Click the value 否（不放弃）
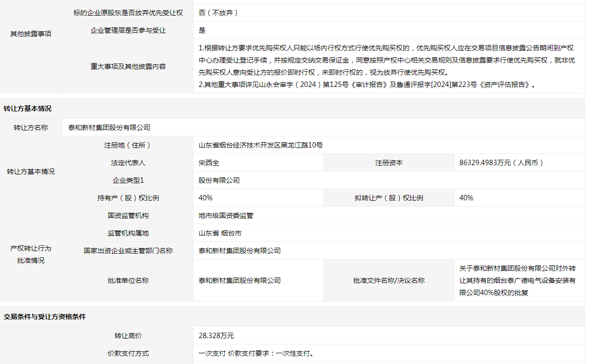The height and width of the screenshot is (364, 589). [x=218, y=13]
